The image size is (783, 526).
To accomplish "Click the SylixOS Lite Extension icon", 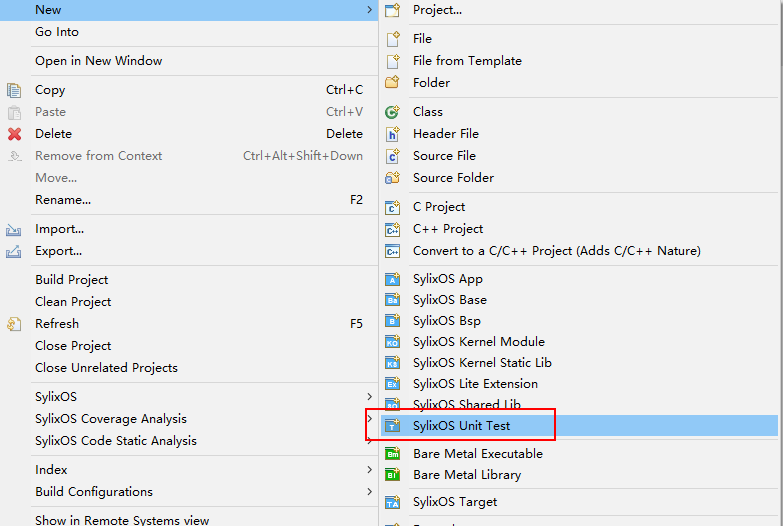I will [x=392, y=384].
